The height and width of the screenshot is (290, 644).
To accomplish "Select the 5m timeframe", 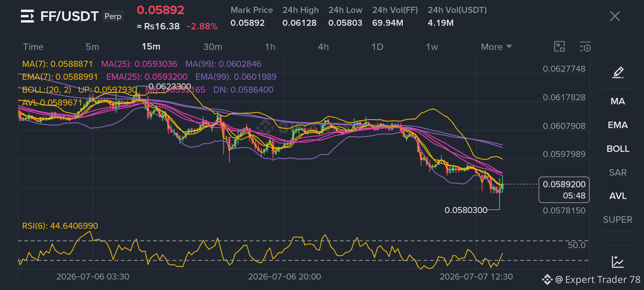I will (x=92, y=47).
